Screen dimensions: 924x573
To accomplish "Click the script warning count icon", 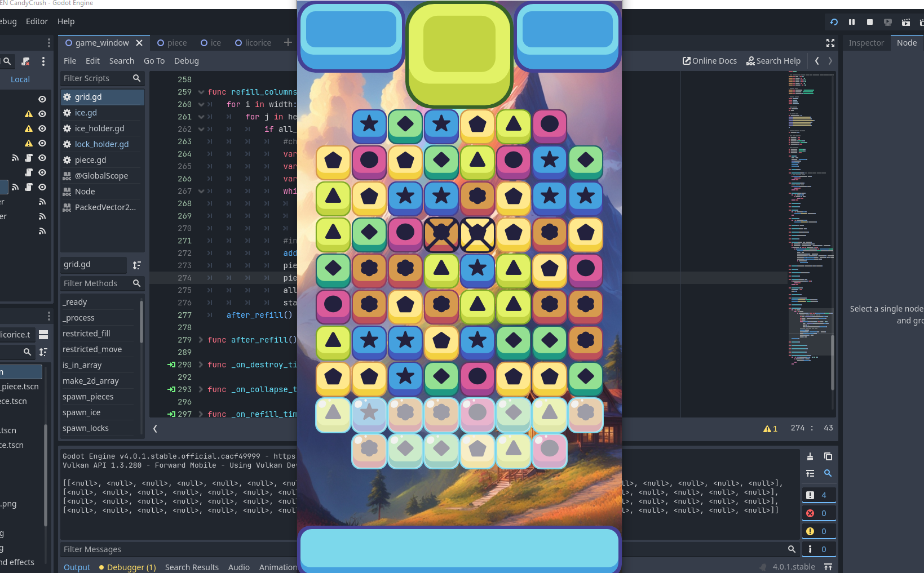I will coord(770,429).
